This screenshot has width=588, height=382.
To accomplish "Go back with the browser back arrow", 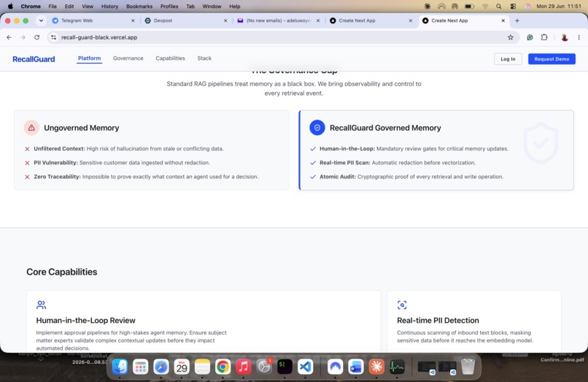I will pos(9,37).
